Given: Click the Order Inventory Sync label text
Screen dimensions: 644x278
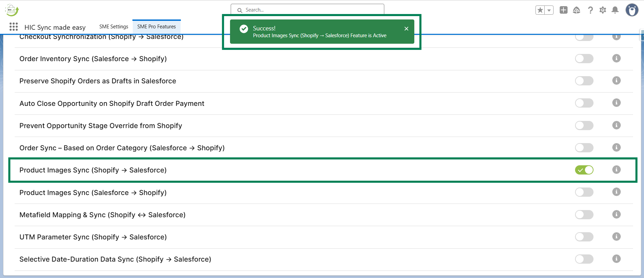Looking at the screenshot, I should pyautogui.click(x=93, y=59).
